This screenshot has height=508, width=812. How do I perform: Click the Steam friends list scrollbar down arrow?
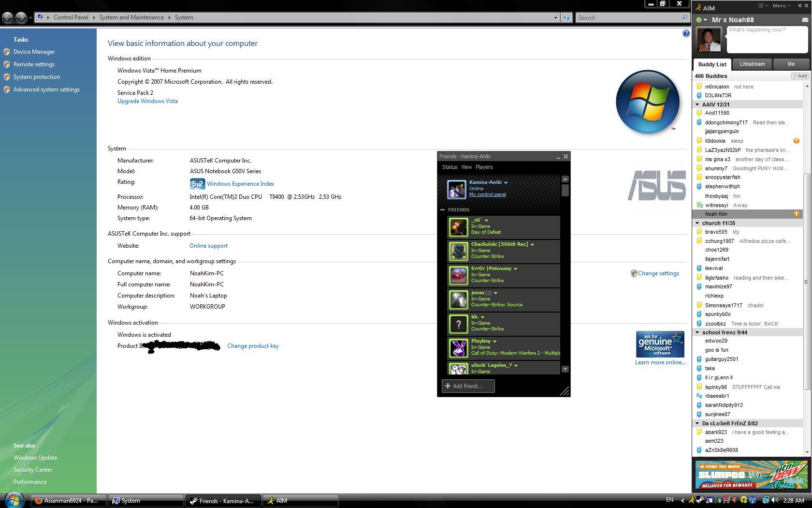[565, 369]
